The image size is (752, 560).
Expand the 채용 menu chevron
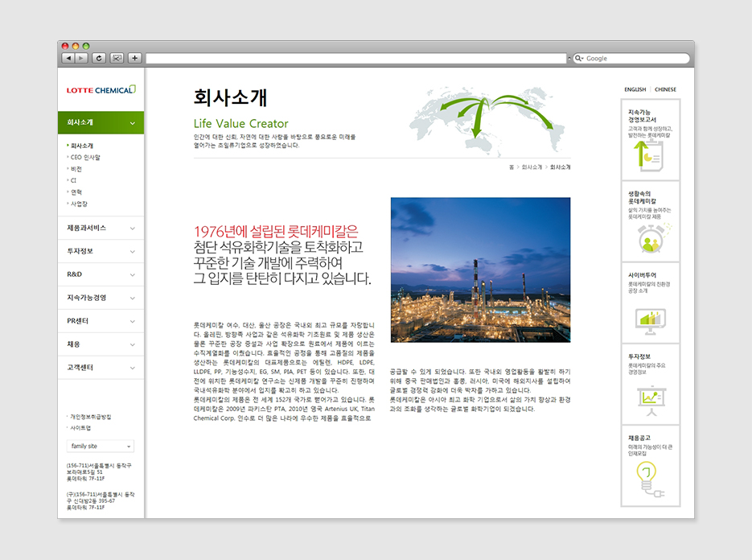tap(133, 344)
